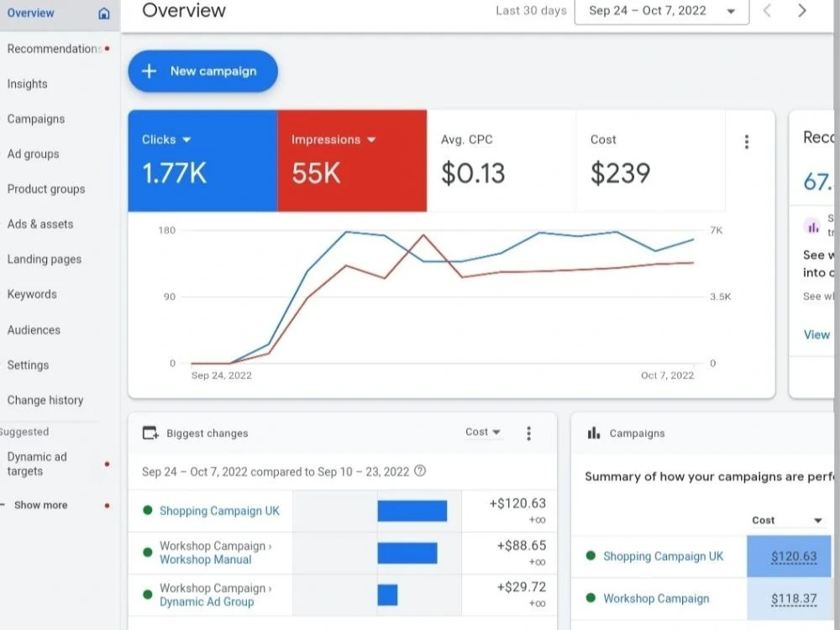This screenshot has width=840, height=630.
Task: Open the date range dropdown
Action: 662,11
